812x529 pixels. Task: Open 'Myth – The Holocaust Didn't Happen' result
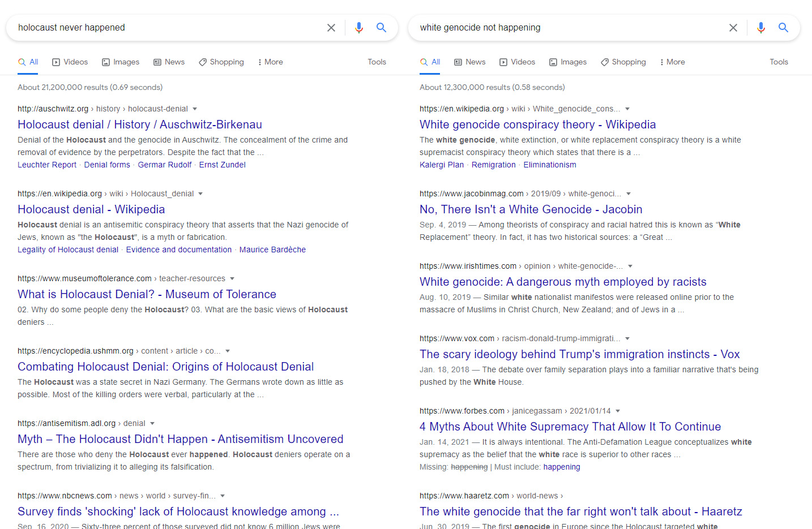pos(181,439)
